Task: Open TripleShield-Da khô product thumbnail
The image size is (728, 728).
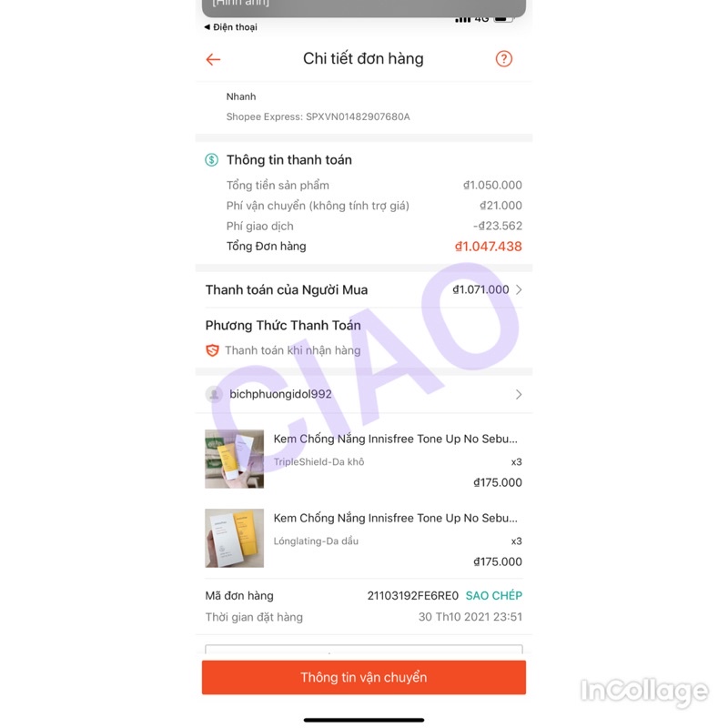Action: pyautogui.click(x=235, y=460)
